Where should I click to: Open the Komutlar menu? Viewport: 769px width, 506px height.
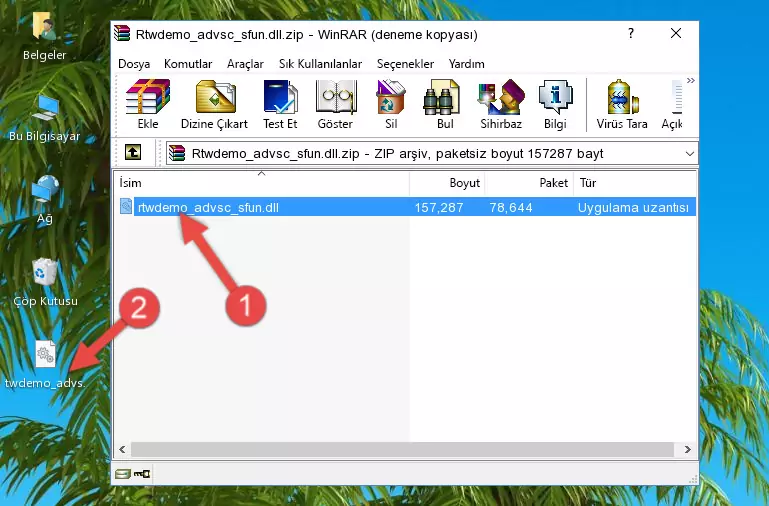click(188, 64)
